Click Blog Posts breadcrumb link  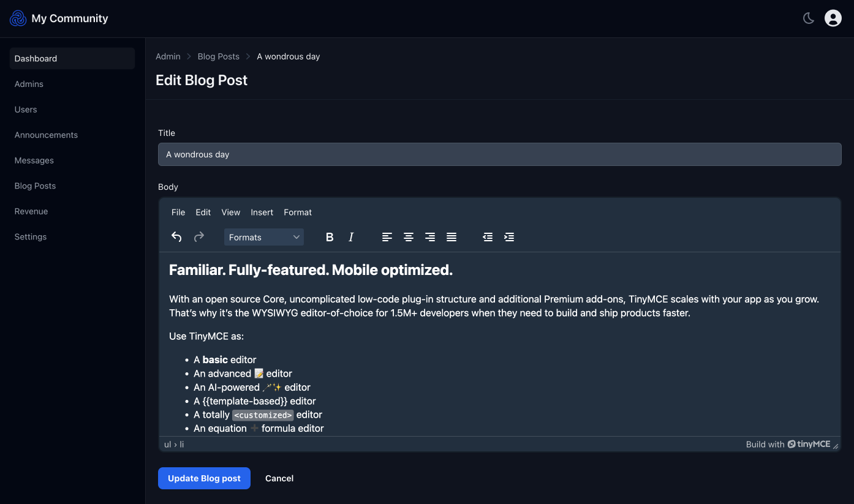219,56
